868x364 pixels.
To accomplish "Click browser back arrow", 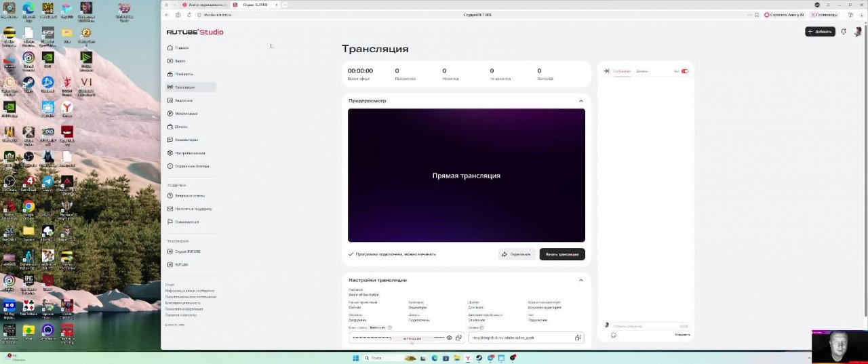I will coord(169,14).
